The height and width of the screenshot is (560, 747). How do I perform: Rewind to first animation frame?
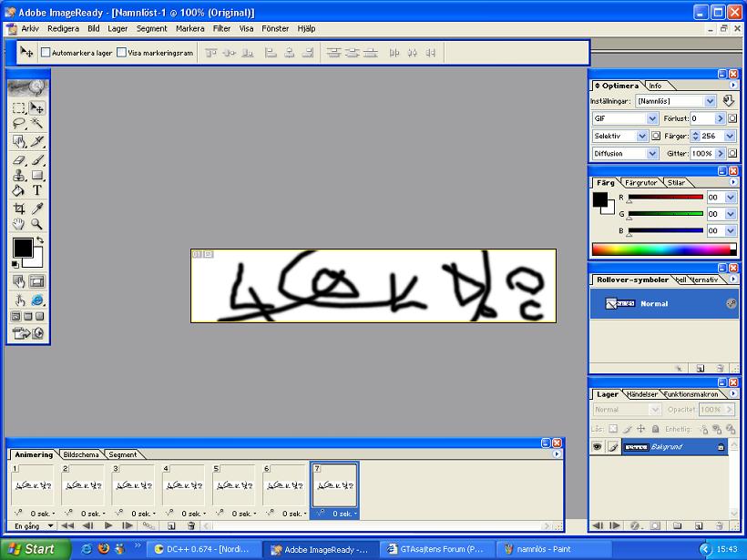point(67,525)
